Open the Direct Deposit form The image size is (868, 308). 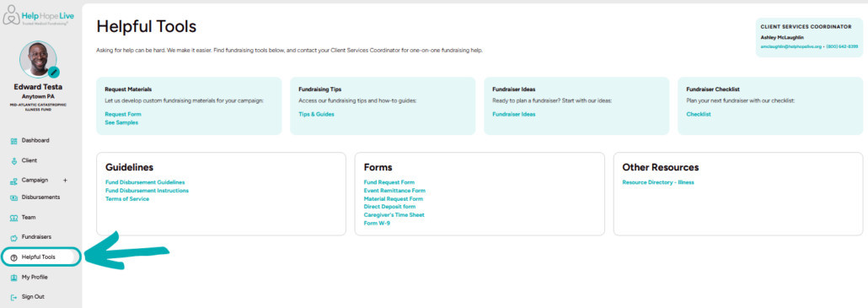[389, 207]
